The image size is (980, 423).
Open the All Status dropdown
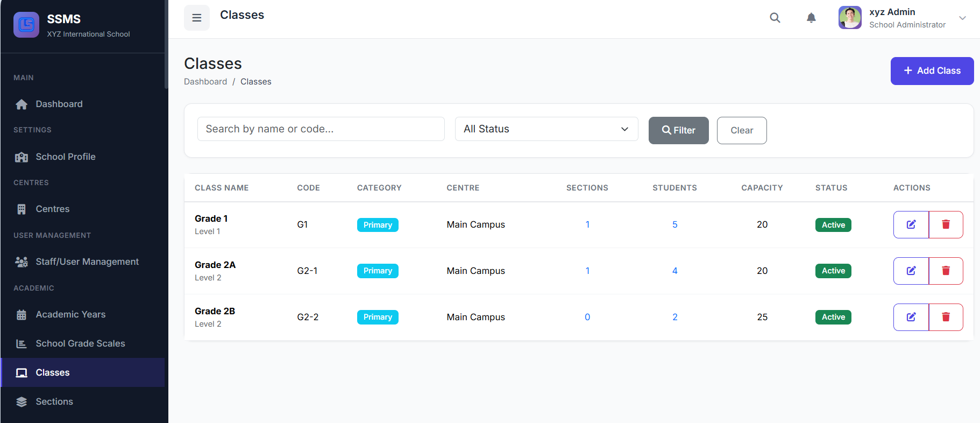546,129
